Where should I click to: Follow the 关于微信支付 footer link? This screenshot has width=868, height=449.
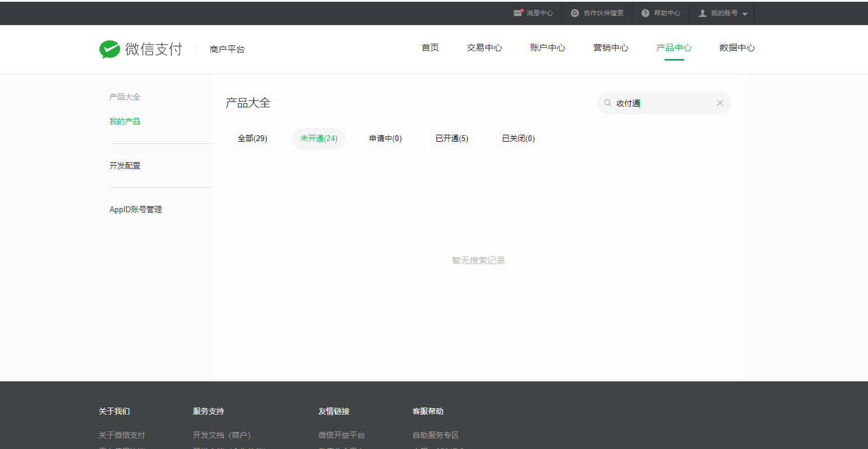point(122,435)
